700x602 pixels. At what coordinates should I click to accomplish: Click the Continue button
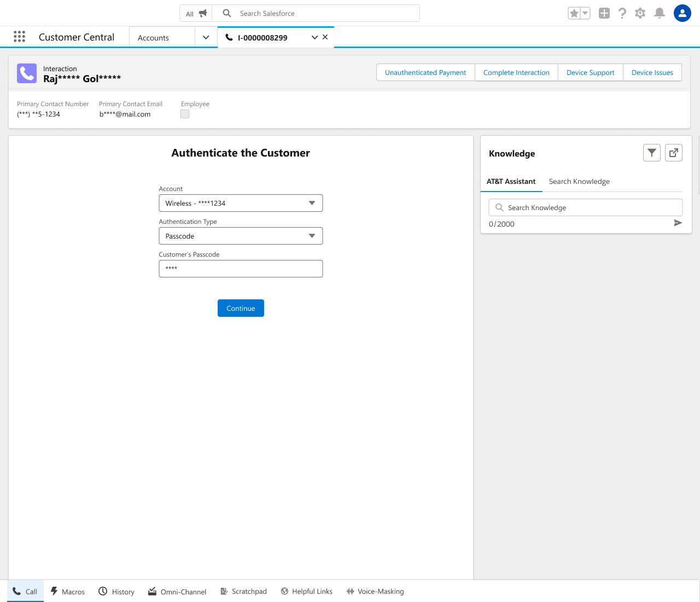(x=241, y=308)
